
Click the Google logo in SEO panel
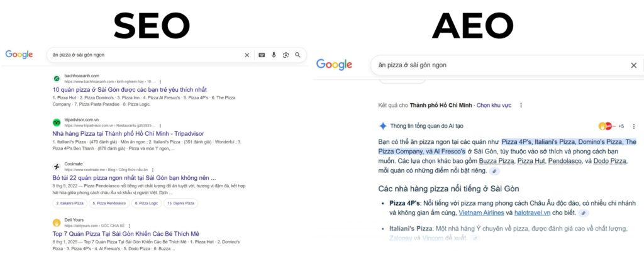tap(19, 55)
